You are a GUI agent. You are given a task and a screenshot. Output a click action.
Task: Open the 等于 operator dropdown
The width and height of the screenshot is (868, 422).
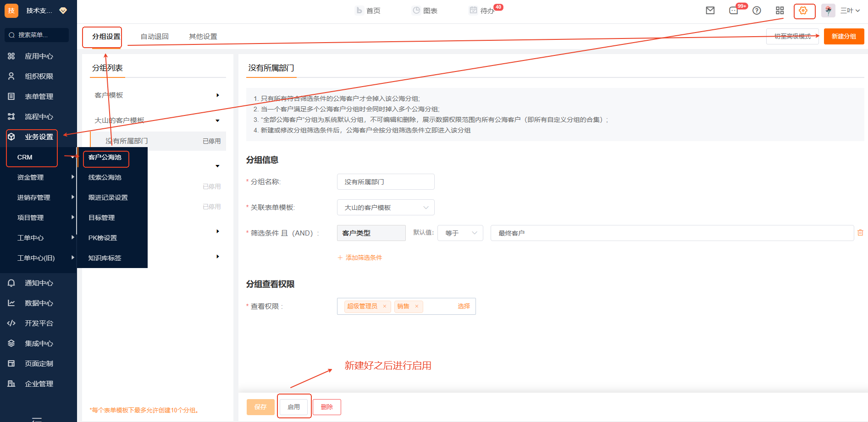point(460,233)
